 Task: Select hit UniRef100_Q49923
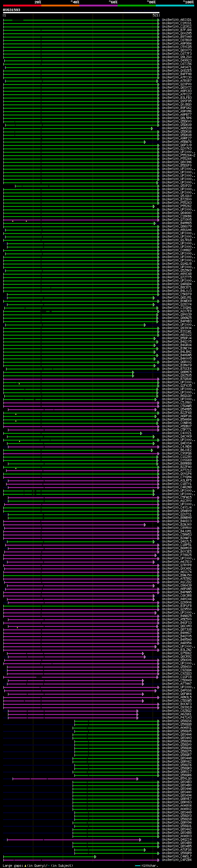tap(176, 61)
